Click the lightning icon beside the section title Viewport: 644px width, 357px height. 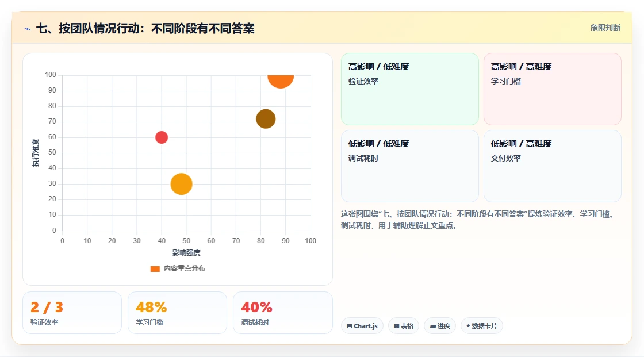coord(28,29)
